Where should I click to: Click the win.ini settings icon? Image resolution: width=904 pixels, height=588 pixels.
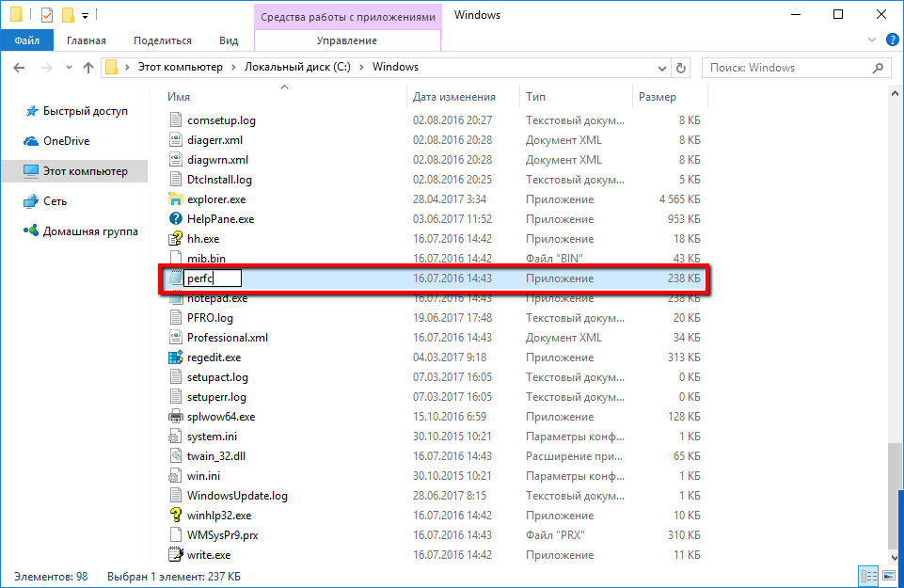pyautogui.click(x=174, y=476)
